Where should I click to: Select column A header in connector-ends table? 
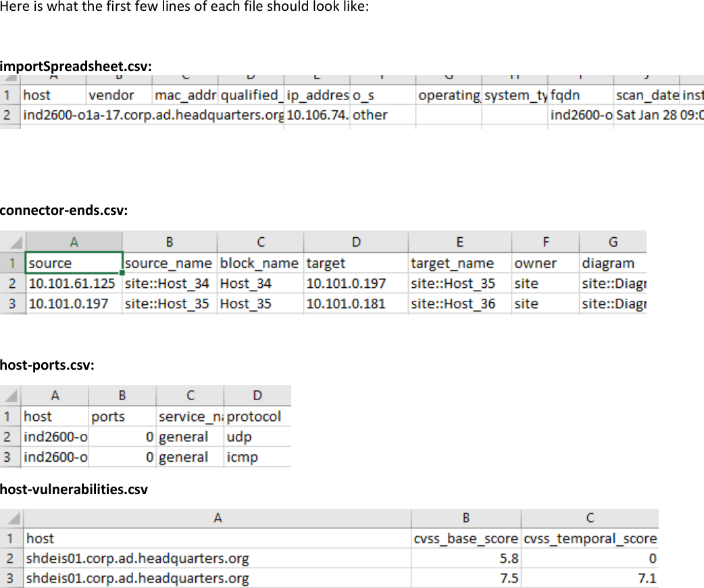click(74, 241)
